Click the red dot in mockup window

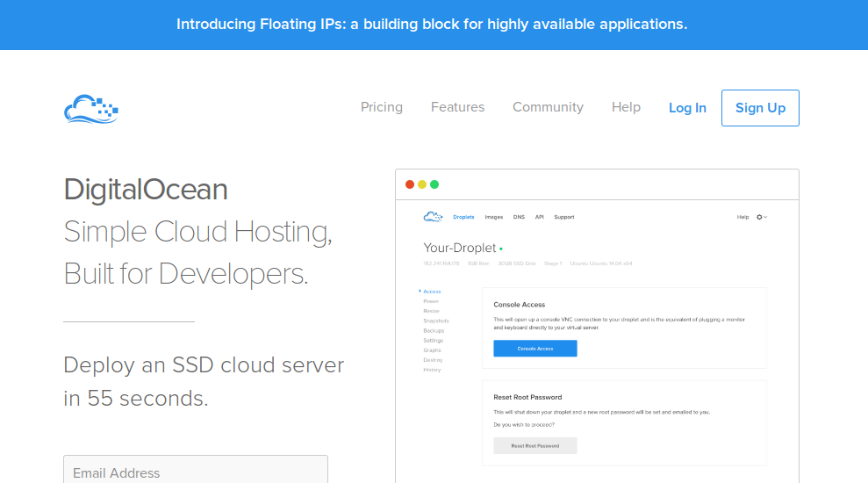[x=410, y=184]
